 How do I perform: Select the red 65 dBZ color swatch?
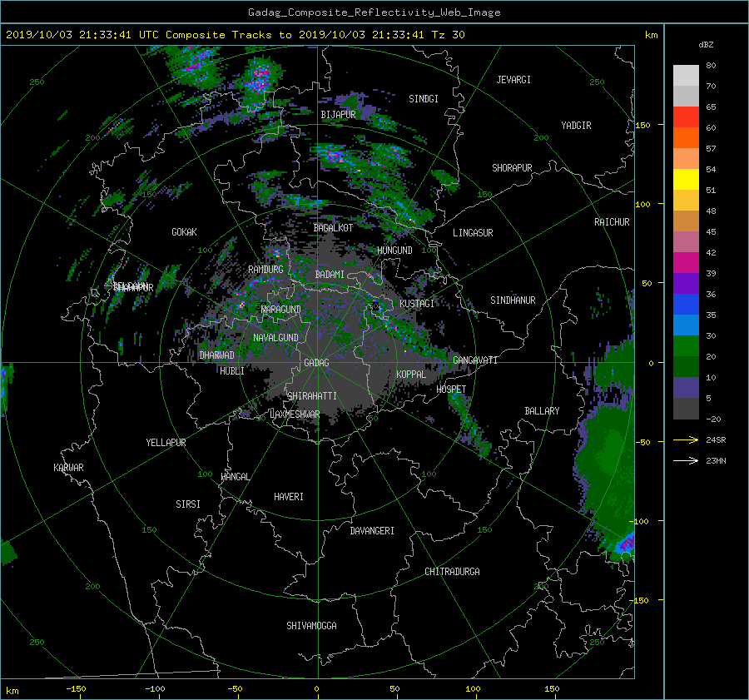click(686, 117)
